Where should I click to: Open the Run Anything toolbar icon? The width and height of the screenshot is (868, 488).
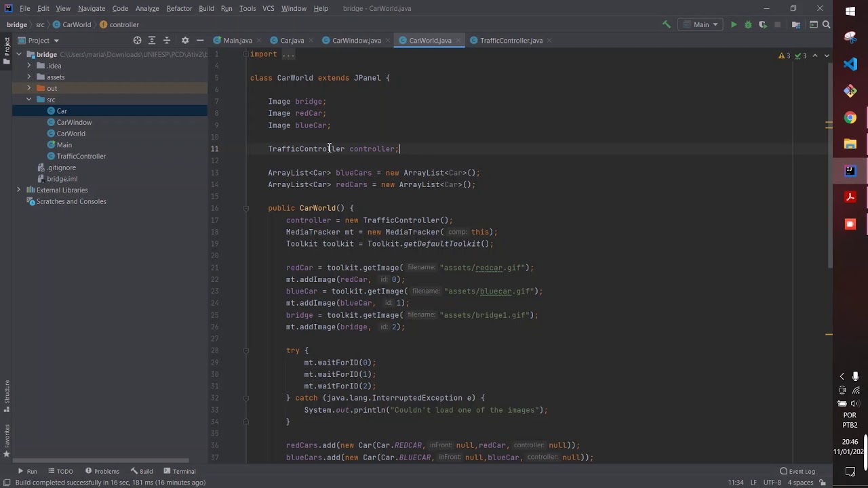812,24
